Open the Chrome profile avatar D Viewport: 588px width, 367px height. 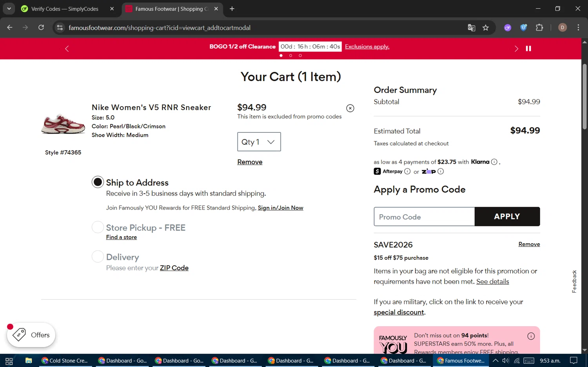tap(563, 27)
